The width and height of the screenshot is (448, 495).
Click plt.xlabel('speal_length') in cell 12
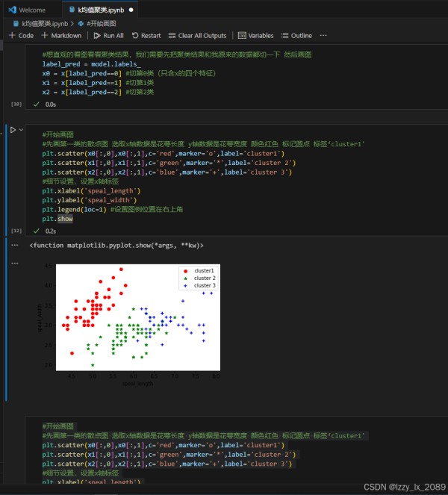91,191
